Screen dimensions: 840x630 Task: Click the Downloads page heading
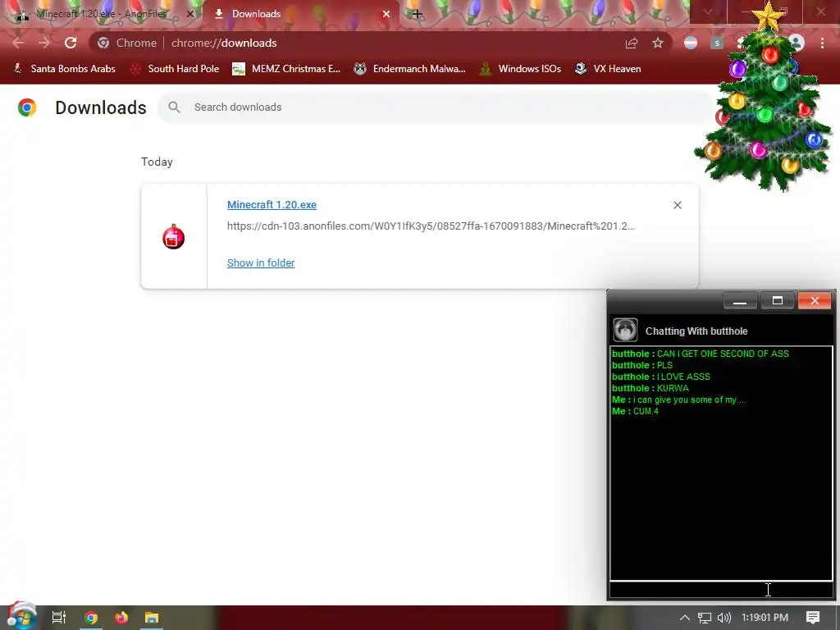click(101, 107)
